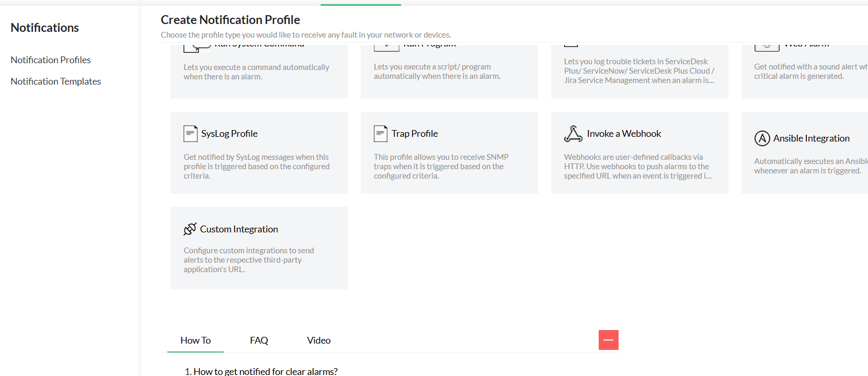Screen dimensions: 868x376
Task: Select the Run System Command profile
Action: [x=259, y=68]
